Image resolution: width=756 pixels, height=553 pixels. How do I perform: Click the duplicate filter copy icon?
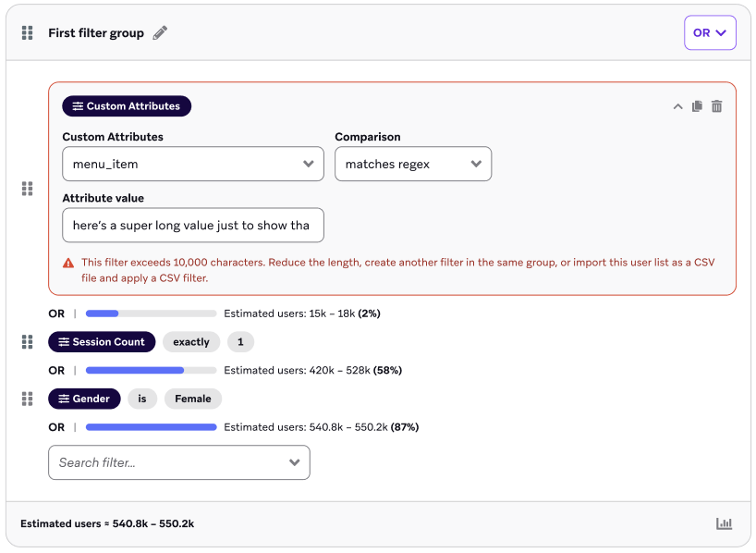(x=697, y=106)
